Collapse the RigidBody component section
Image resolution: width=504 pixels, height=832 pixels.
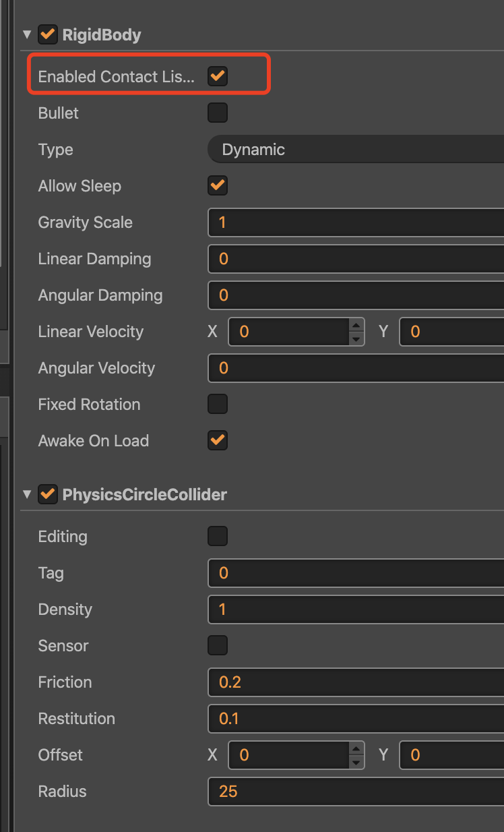(27, 34)
